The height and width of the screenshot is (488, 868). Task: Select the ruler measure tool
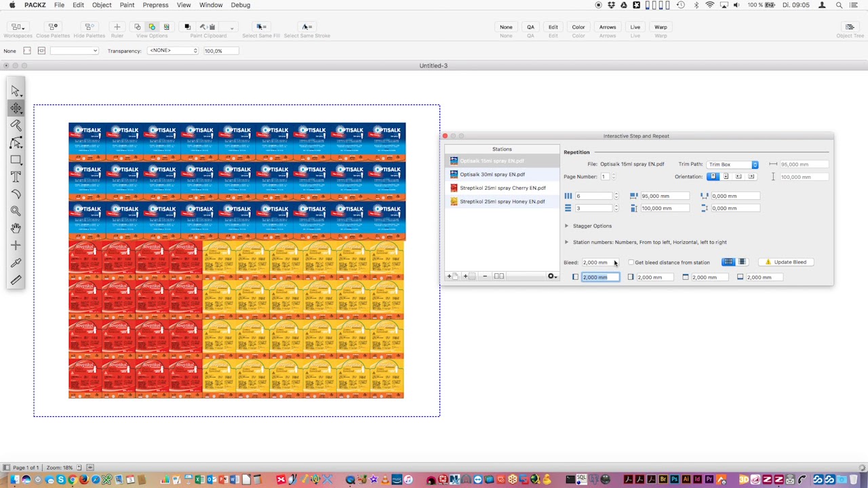tap(16, 280)
